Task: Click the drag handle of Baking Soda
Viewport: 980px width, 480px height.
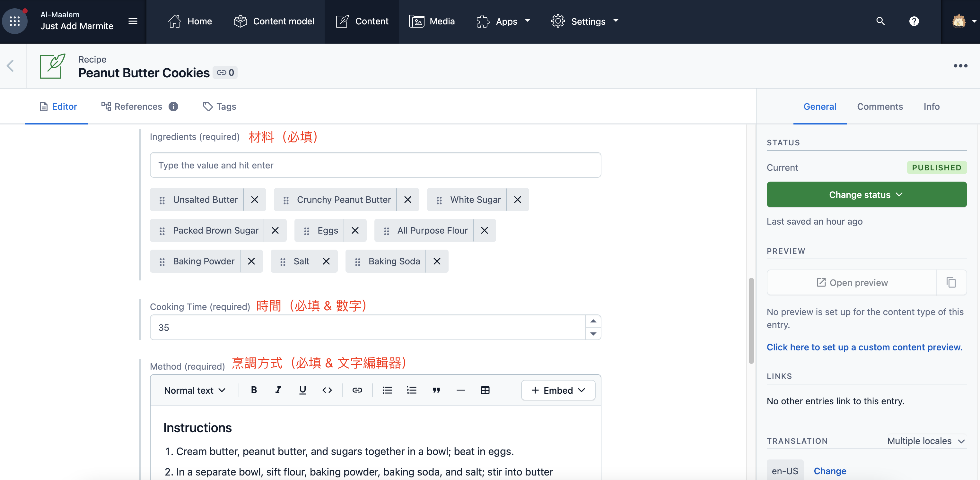Action: 358,261
